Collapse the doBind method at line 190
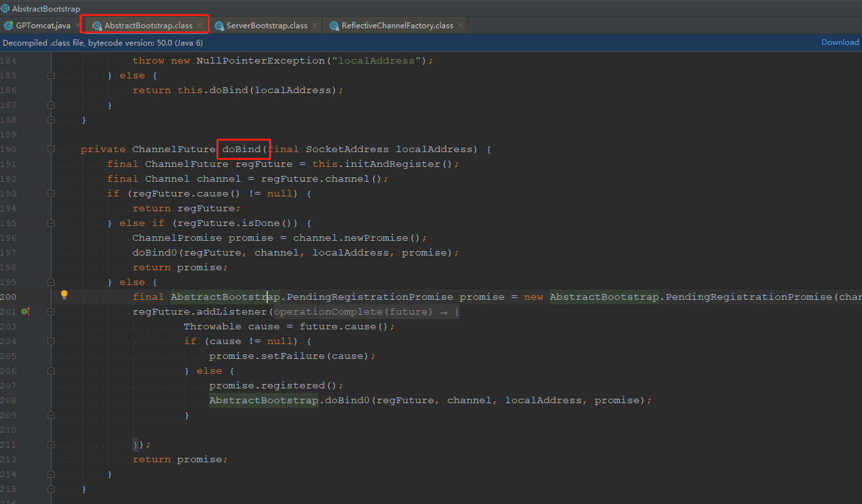The width and height of the screenshot is (862, 504). [51, 150]
